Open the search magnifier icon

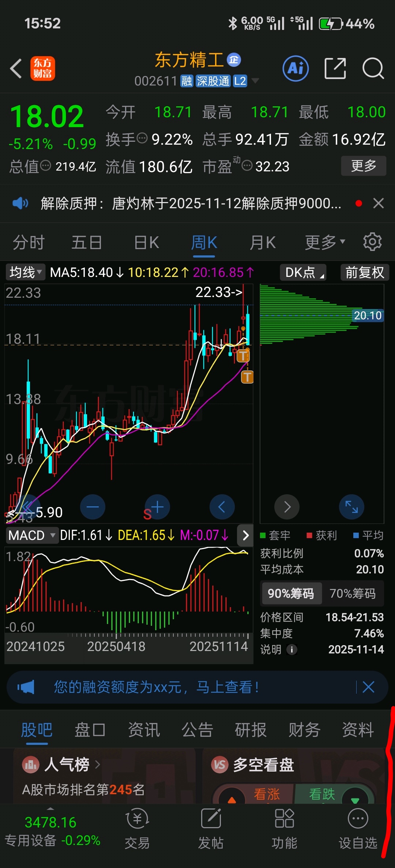click(373, 68)
